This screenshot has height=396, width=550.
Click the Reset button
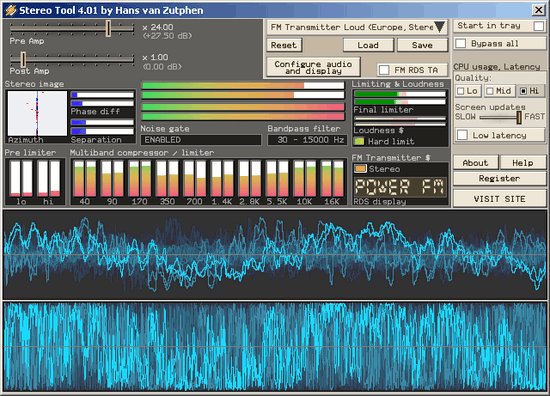[x=284, y=45]
